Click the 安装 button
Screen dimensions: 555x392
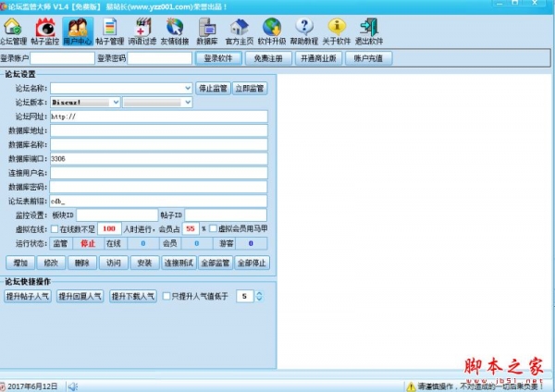(144, 263)
